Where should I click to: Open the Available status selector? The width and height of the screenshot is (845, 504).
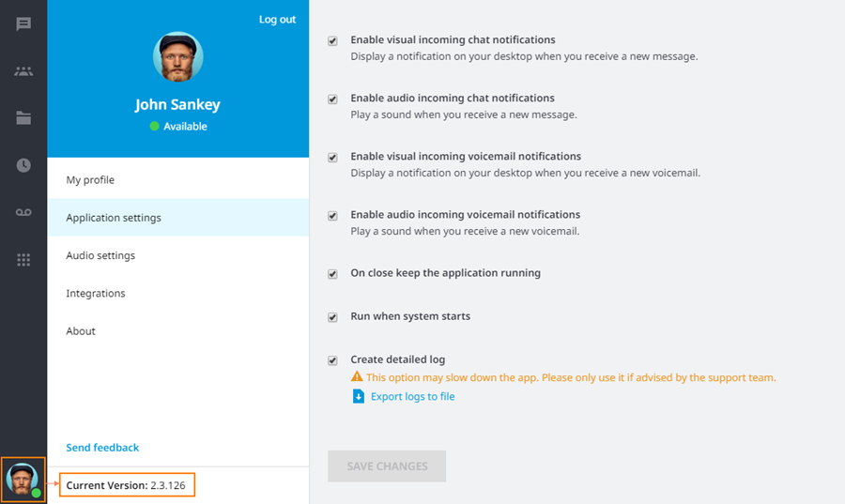[x=178, y=127]
